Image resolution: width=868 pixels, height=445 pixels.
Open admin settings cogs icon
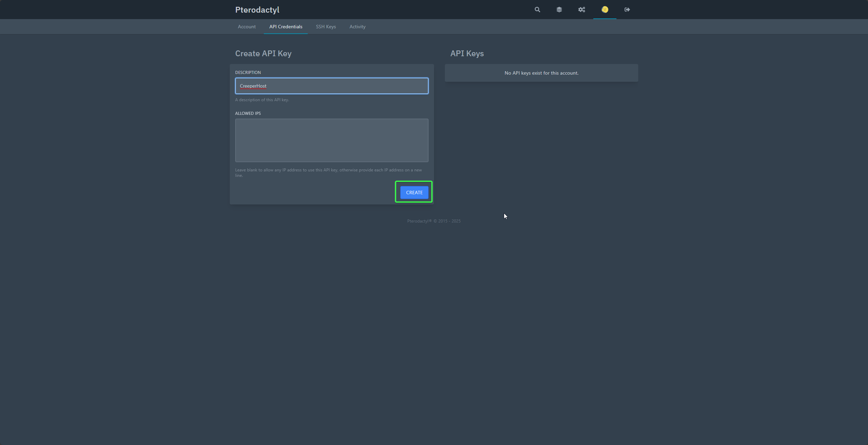coord(582,10)
